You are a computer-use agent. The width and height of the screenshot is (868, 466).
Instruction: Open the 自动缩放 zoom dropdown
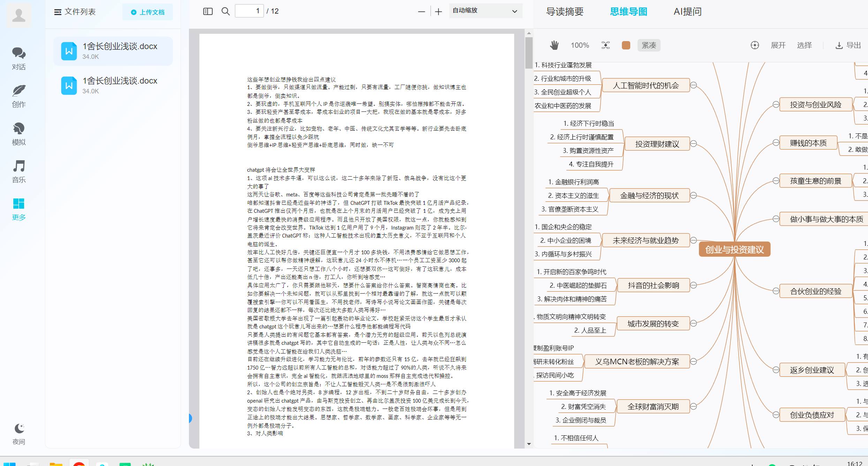point(485,11)
